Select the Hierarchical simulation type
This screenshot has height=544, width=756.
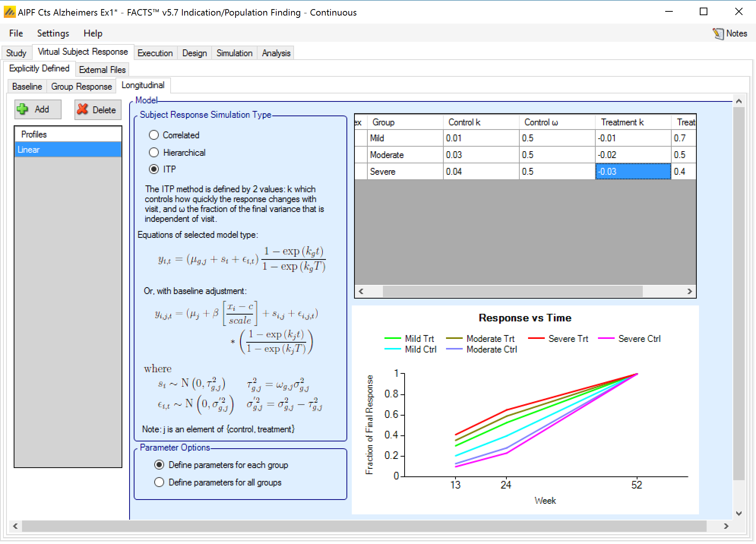(154, 152)
